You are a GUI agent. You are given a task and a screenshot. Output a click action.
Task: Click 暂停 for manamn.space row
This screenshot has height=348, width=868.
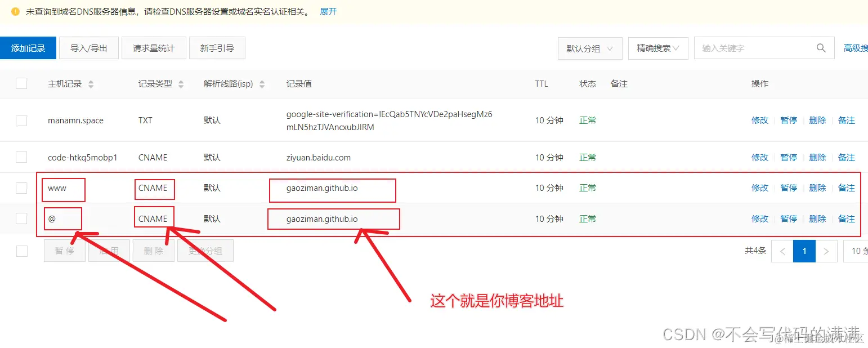tap(789, 121)
